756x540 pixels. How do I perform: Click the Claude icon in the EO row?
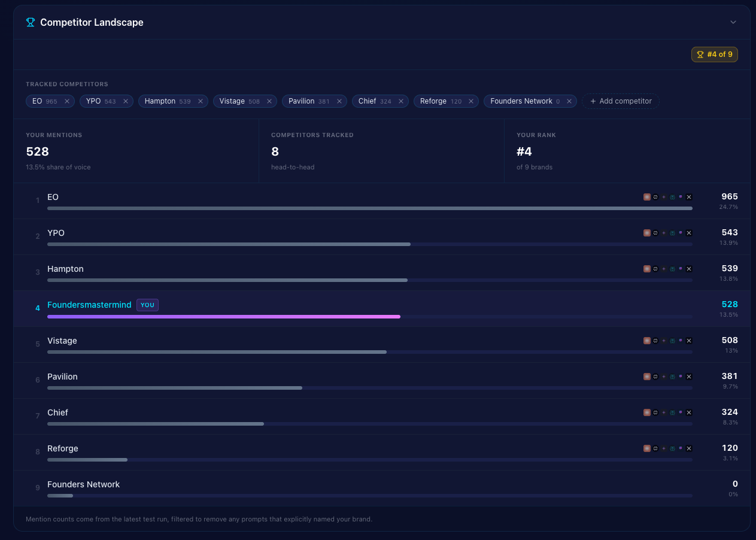click(647, 197)
